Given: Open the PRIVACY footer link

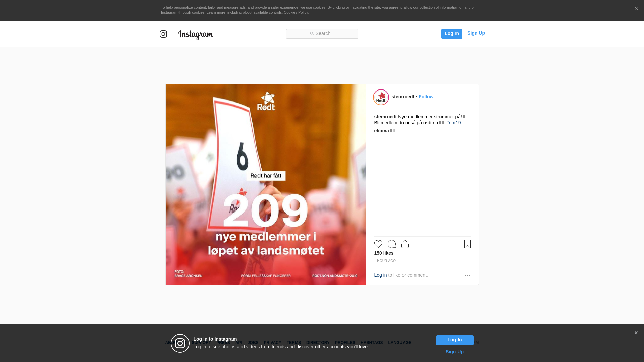Looking at the screenshot, I should coord(272,343).
